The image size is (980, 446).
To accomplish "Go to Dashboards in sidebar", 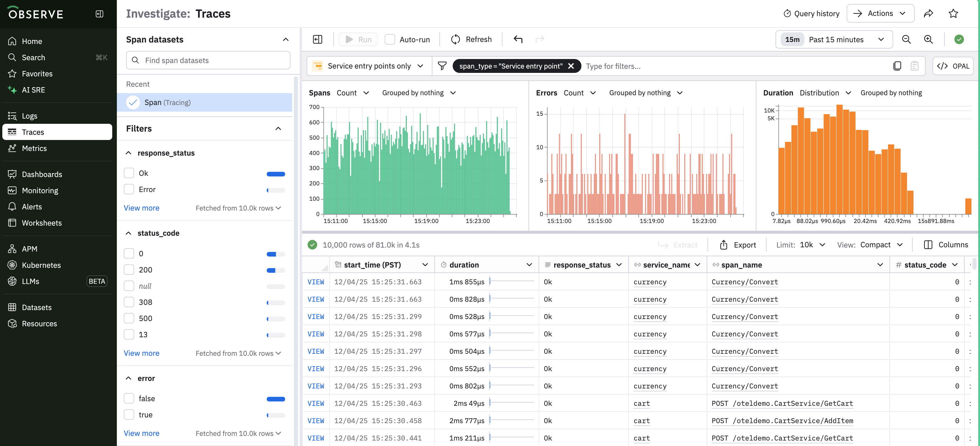I will tap(42, 174).
